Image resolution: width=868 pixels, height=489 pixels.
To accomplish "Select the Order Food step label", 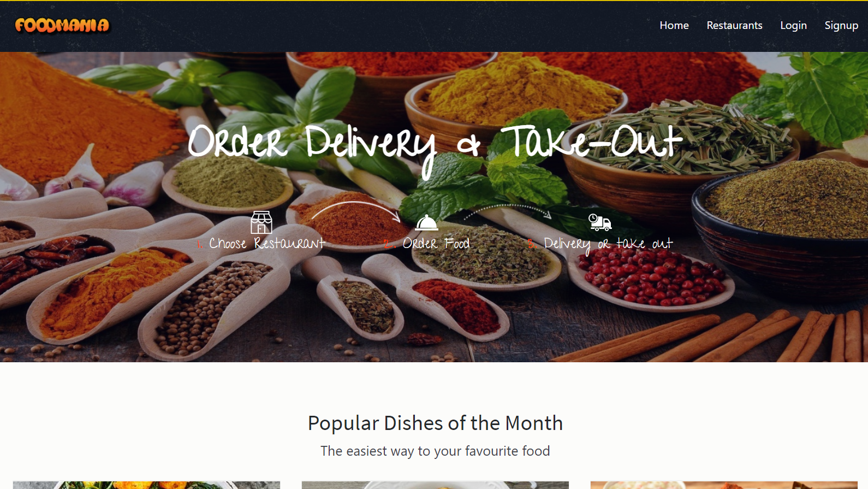I will [x=426, y=244].
